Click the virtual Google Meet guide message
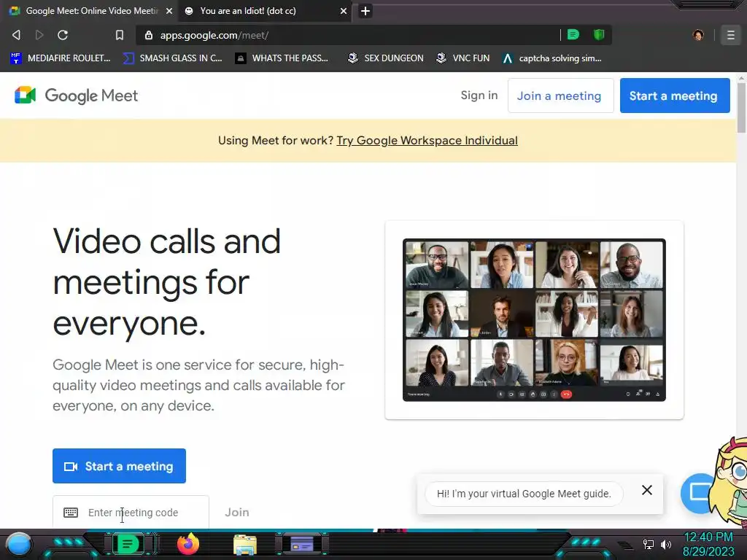The image size is (747, 560). [x=524, y=494]
